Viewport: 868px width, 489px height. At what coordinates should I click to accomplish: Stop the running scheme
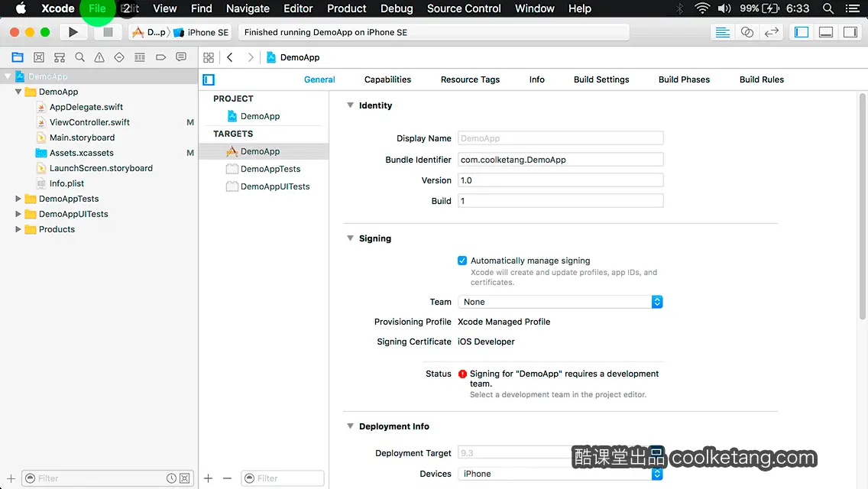point(108,32)
